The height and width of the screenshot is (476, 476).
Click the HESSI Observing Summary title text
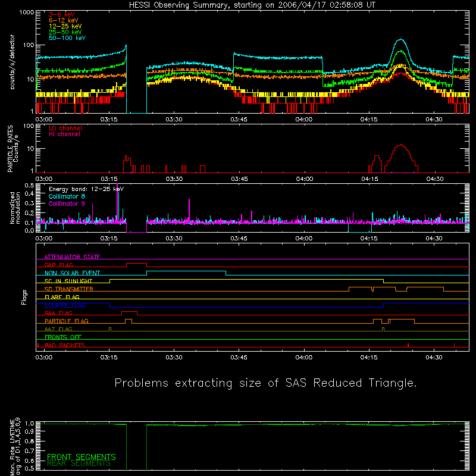coord(252,5)
